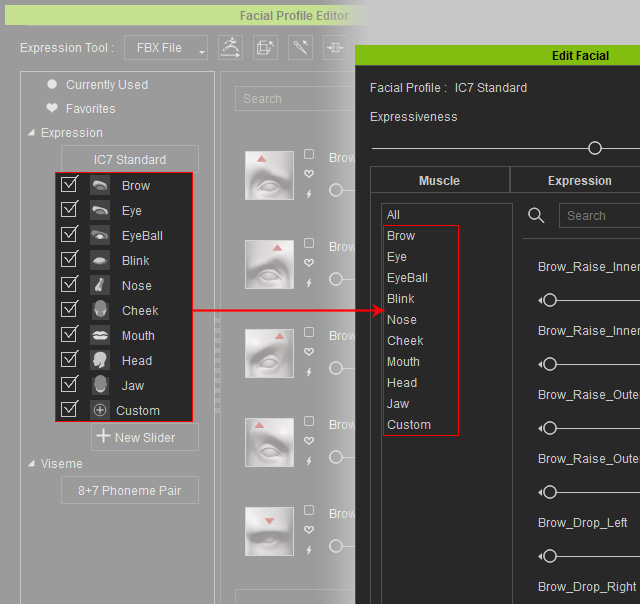Uncheck the Brow category checkbox

pos(69,184)
